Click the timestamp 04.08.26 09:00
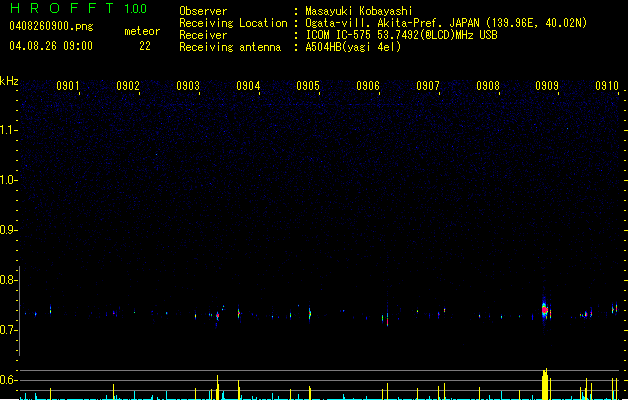The width and height of the screenshot is (629, 400). pyautogui.click(x=51, y=46)
